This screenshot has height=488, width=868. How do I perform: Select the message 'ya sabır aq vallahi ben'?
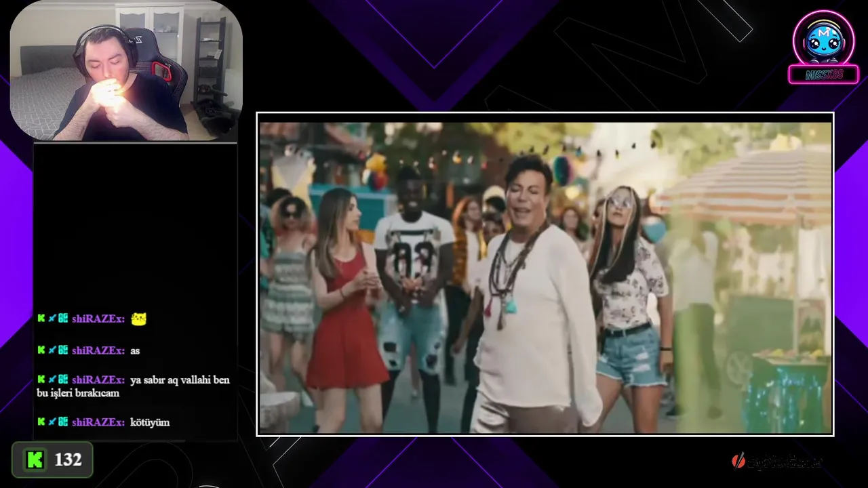coord(180,380)
